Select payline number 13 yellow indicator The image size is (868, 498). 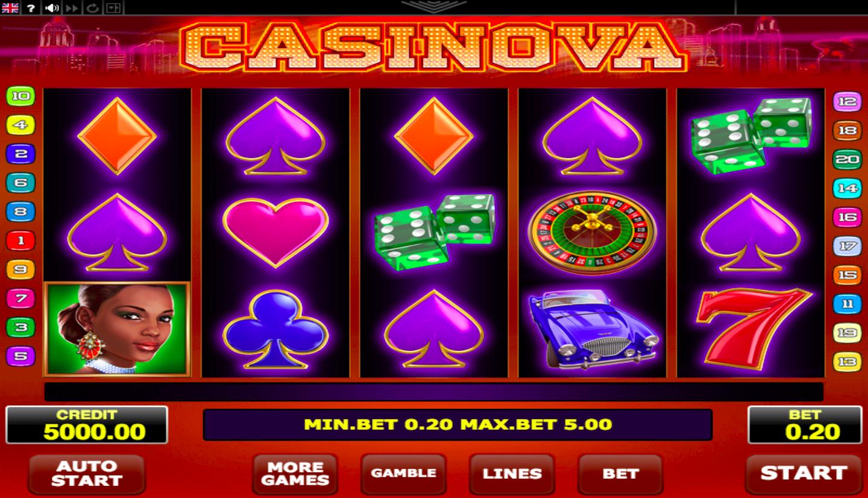tap(847, 362)
